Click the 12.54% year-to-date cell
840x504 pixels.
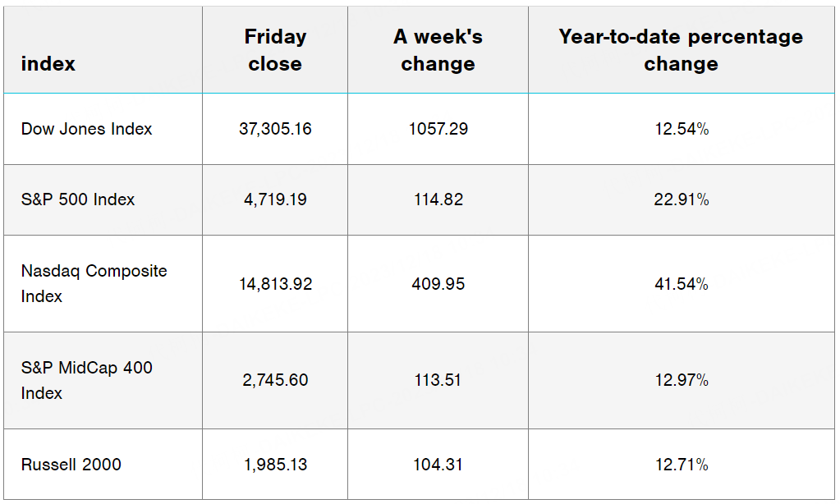coord(682,129)
